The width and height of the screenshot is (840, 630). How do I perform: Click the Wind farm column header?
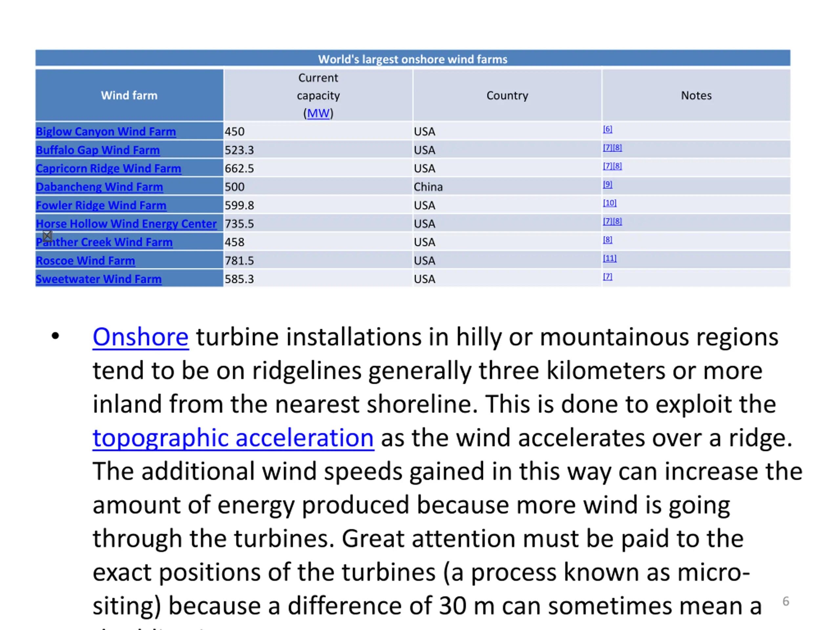click(129, 95)
